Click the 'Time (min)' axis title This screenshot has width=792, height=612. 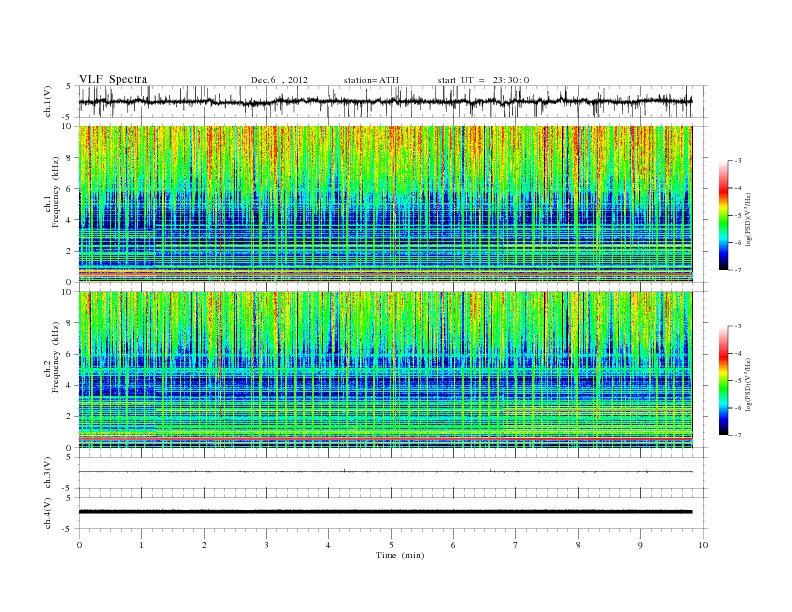click(400, 555)
